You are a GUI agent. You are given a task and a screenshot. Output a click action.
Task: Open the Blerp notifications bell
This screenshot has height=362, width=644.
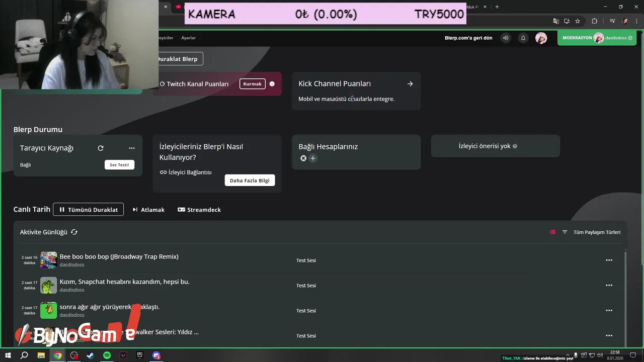click(523, 38)
